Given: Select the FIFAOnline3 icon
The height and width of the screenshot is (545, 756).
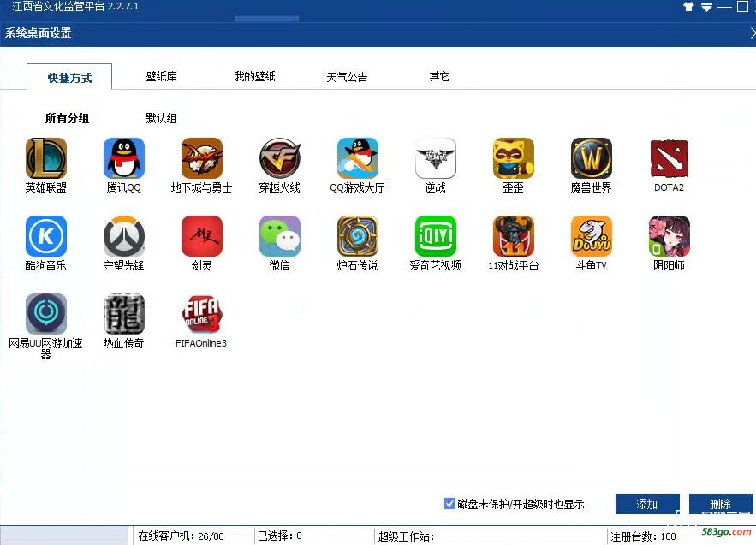Looking at the screenshot, I should [201, 314].
